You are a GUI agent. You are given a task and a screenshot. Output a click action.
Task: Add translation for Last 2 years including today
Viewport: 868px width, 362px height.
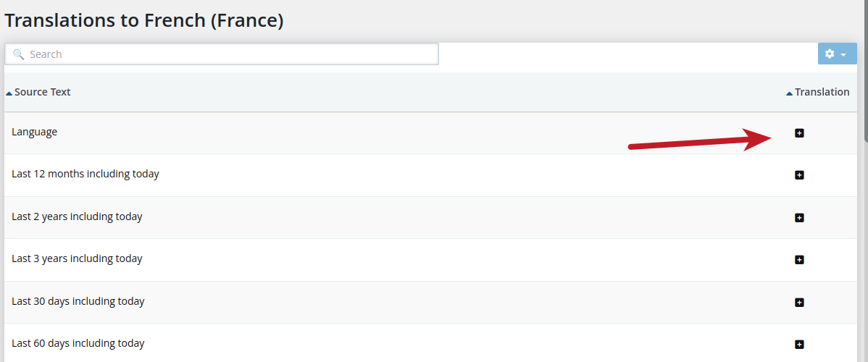(799, 217)
